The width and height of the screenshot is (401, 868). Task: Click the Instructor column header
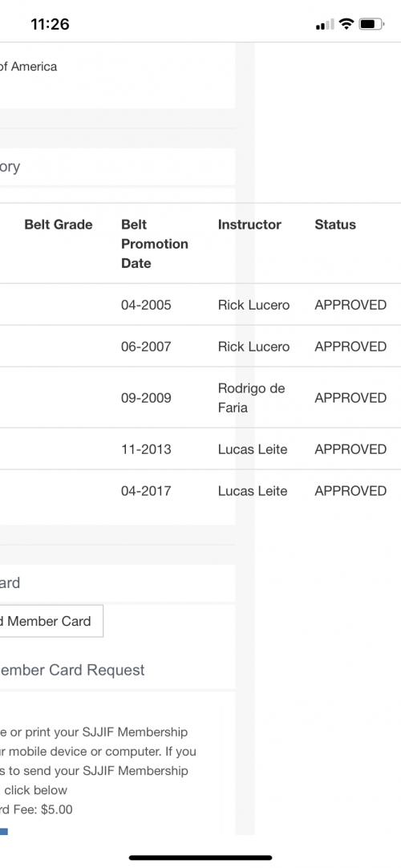coord(249,224)
